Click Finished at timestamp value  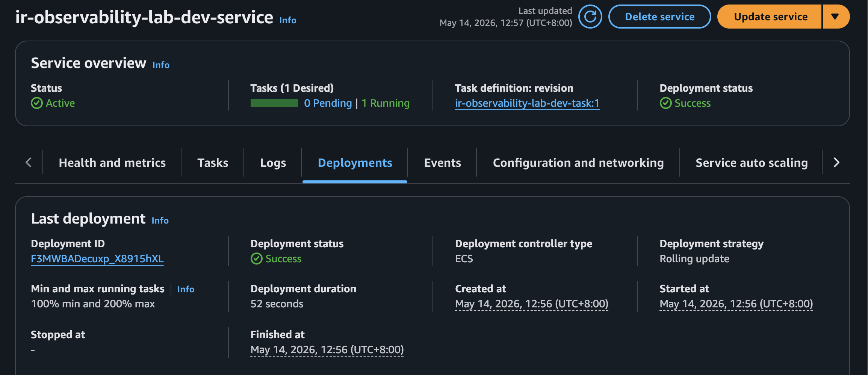pyautogui.click(x=327, y=350)
